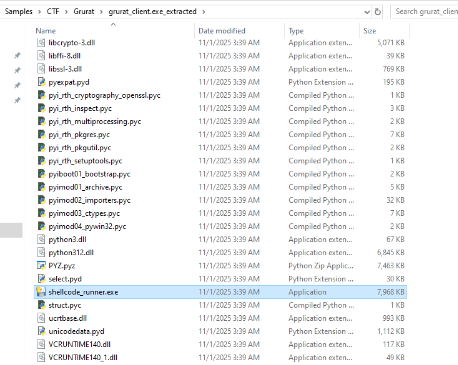The image size is (458, 365).
Task: Sort files by Size column header
Action: 370,31
